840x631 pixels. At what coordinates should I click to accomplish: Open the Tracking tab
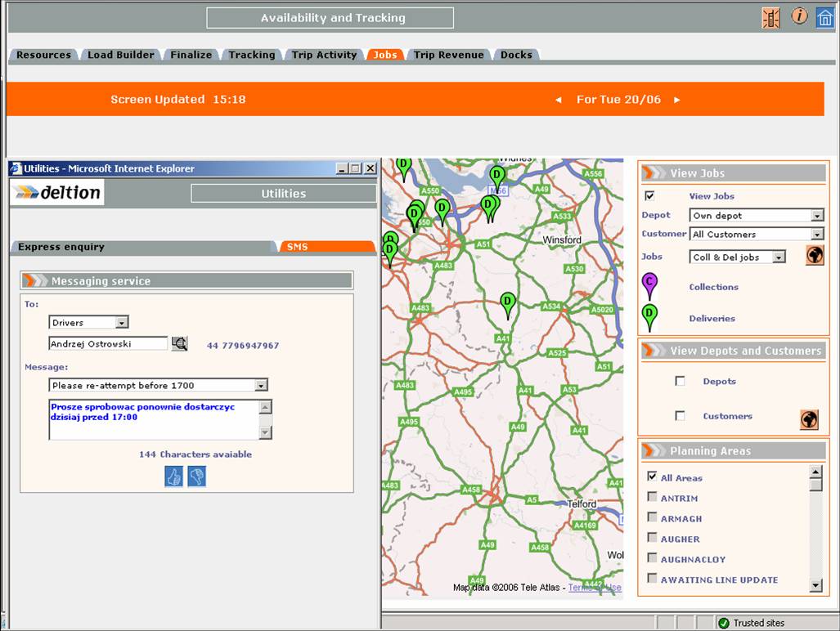[251, 55]
